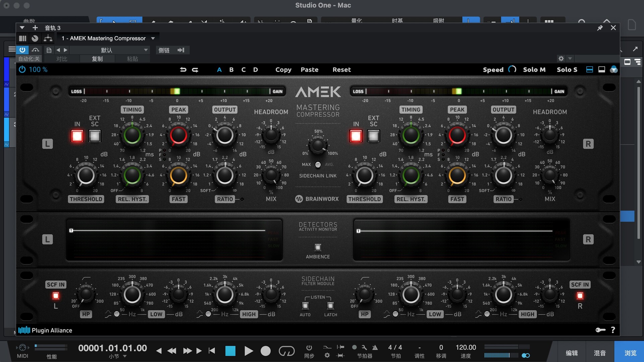The height and width of the screenshot is (362, 644).
Task: Toggle the Loop transport button
Action: 286,351
